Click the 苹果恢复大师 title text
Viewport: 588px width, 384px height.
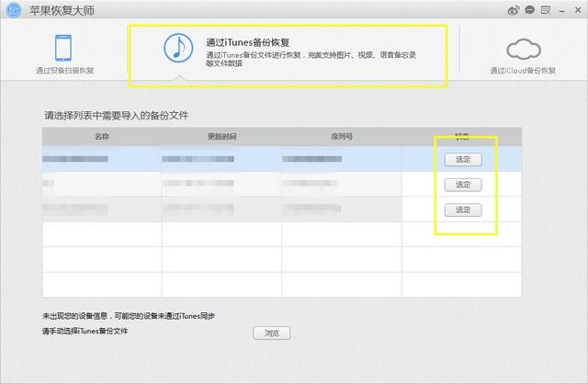[62, 10]
